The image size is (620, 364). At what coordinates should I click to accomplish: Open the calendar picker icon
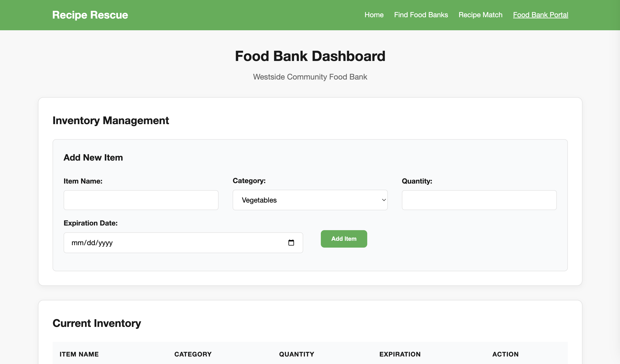click(x=291, y=243)
